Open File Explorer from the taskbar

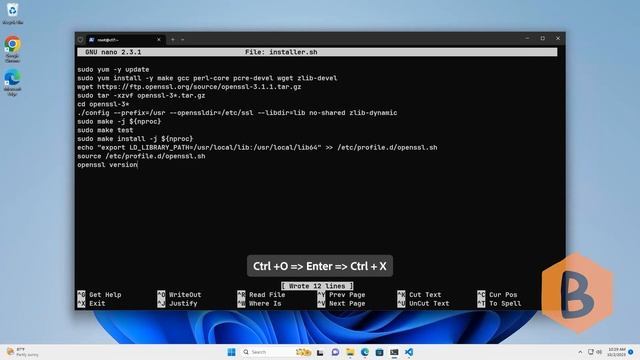tap(350, 352)
